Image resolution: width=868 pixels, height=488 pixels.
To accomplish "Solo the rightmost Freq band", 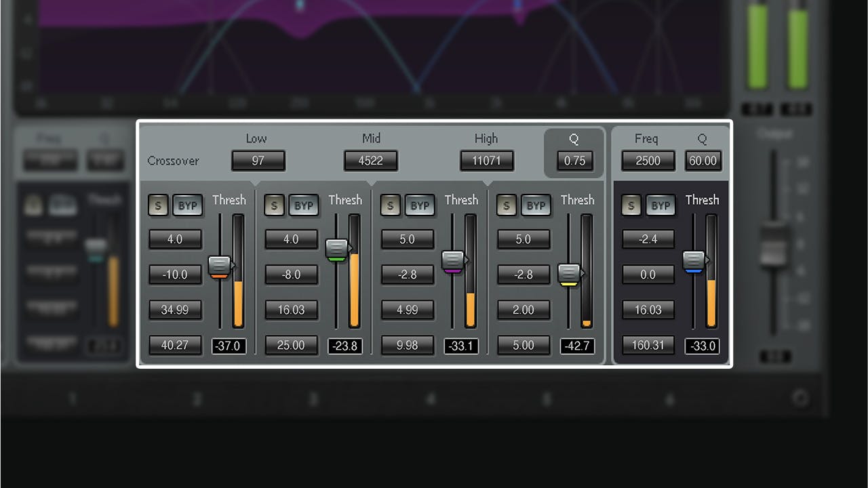I will point(631,205).
